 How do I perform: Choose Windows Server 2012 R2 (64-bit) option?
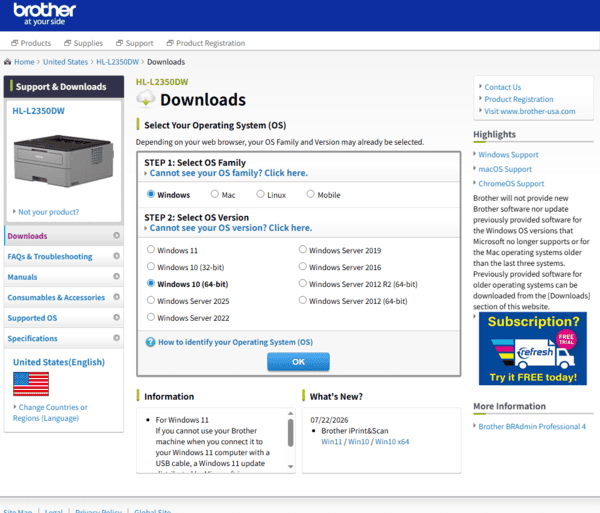tap(303, 283)
